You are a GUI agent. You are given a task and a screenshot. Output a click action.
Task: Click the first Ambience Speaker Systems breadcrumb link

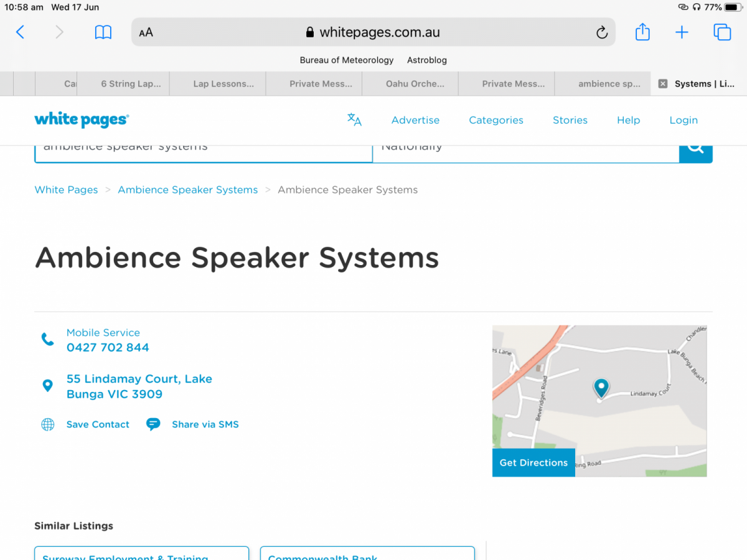coord(187,190)
